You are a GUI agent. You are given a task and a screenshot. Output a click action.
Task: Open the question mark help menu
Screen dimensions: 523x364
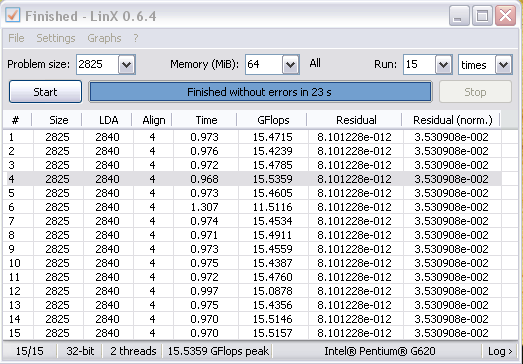pos(135,38)
